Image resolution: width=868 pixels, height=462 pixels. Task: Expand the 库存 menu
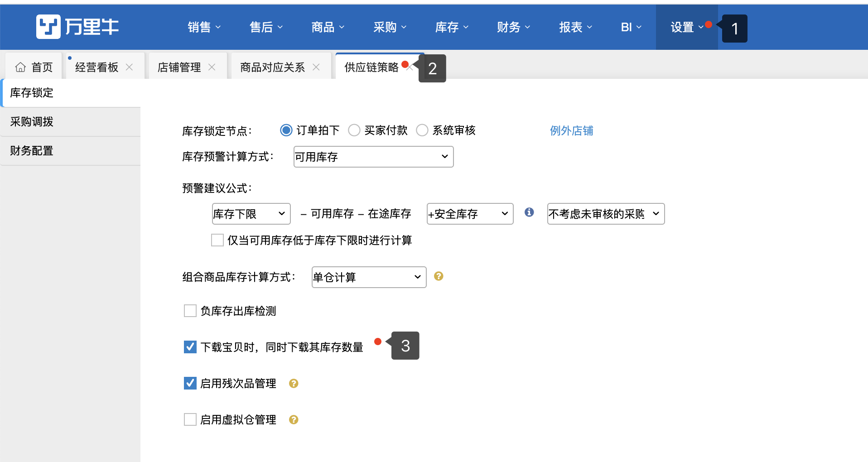coord(452,27)
